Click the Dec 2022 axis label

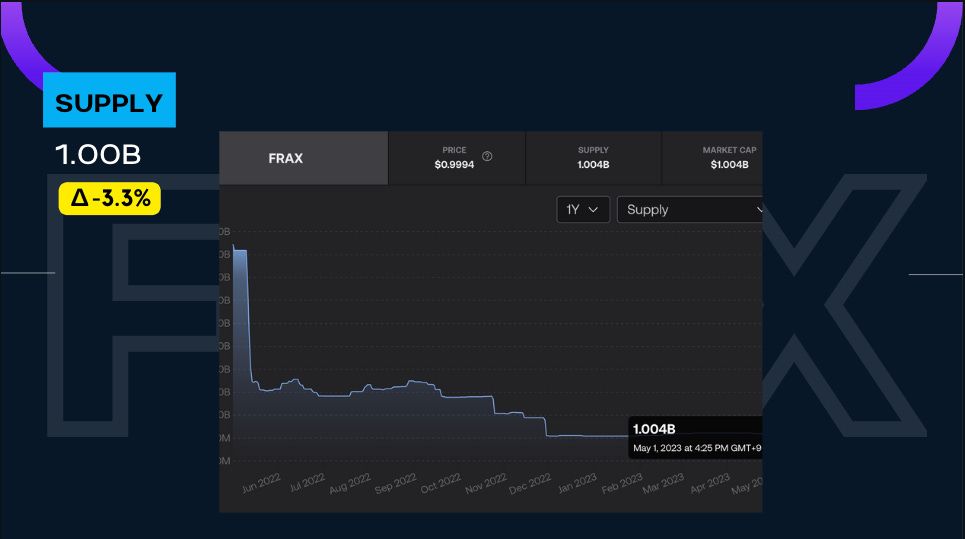(532, 485)
